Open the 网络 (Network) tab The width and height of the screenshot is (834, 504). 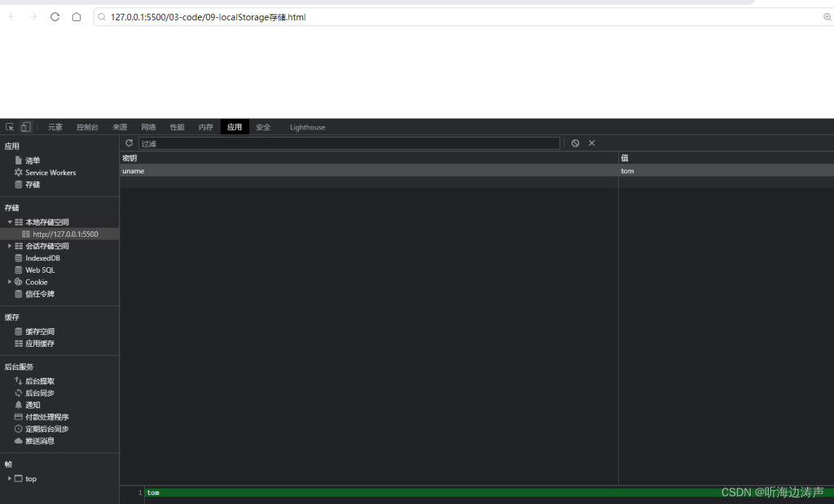click(x=148, y=127)
